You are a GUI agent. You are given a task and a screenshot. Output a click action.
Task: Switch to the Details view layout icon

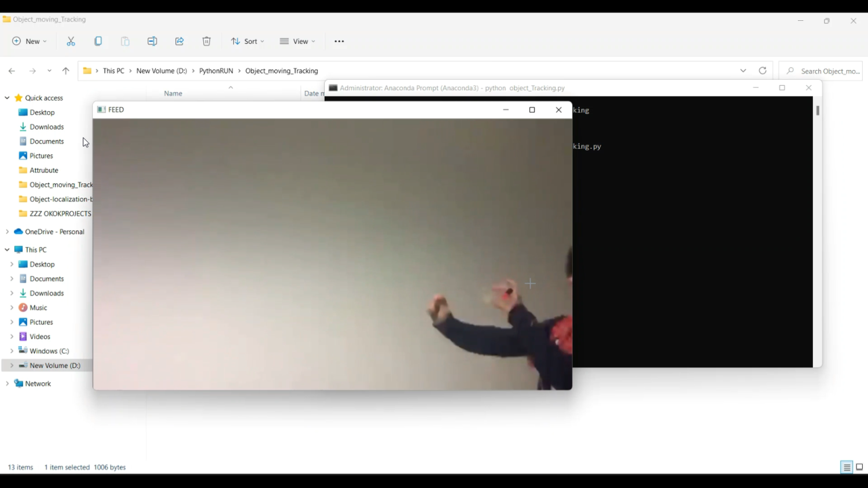847,467
